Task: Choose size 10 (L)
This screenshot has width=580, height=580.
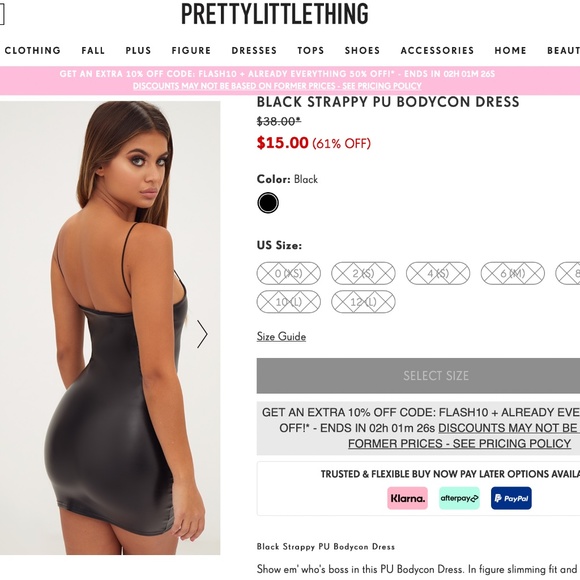Action: pos(289,302)
